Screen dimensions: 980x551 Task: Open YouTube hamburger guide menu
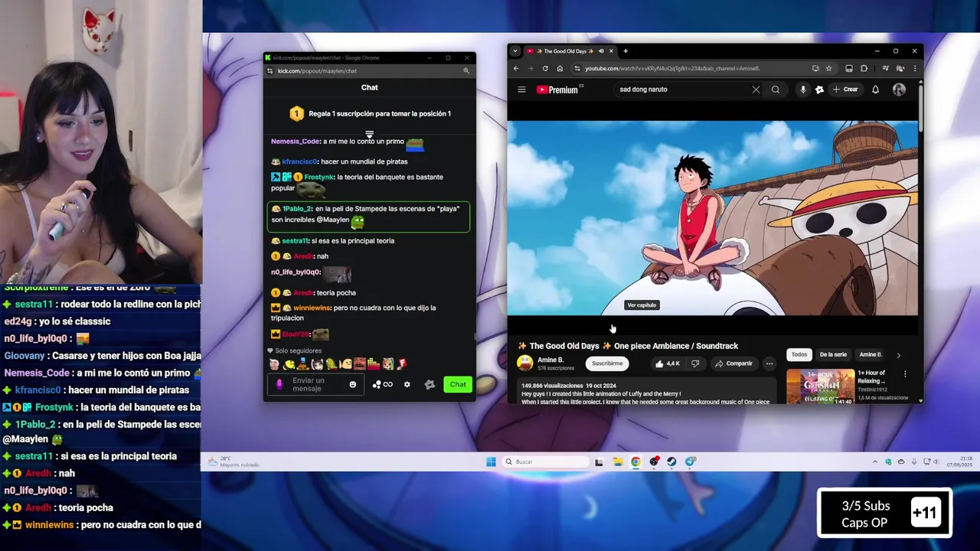[x=521, y=90]
